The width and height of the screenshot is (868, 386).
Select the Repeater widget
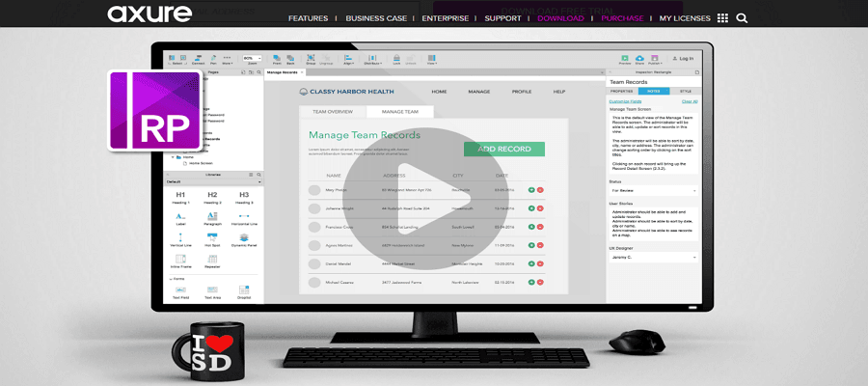(212, 261)
